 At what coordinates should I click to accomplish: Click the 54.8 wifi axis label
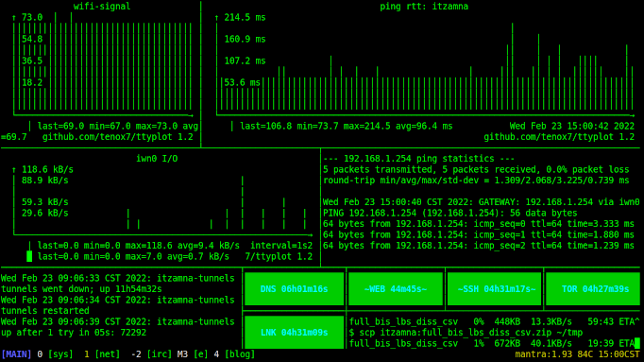[32, 39]
